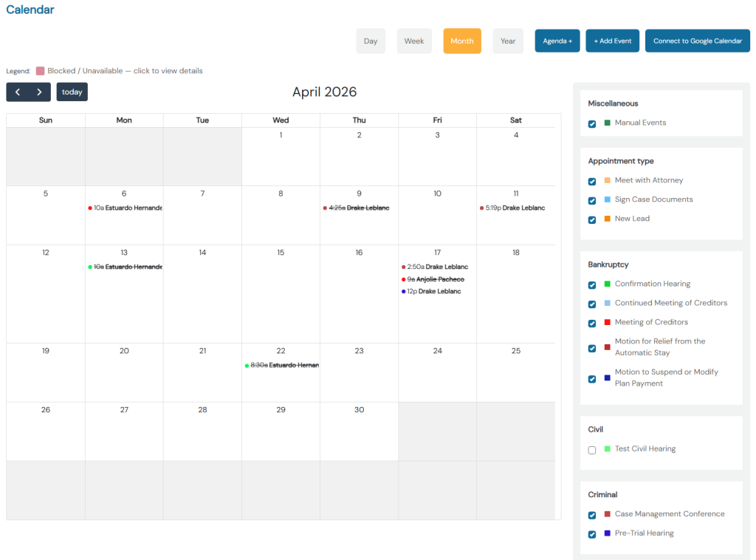The image size is (756, 560).
Task: Click the Appointment type heading
Action: tap(620, 161)
